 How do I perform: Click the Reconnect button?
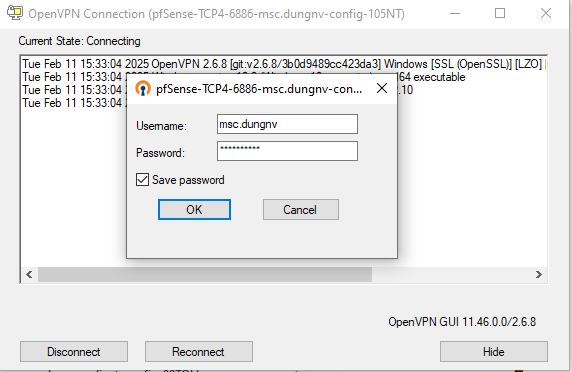(x=198, y=352)
